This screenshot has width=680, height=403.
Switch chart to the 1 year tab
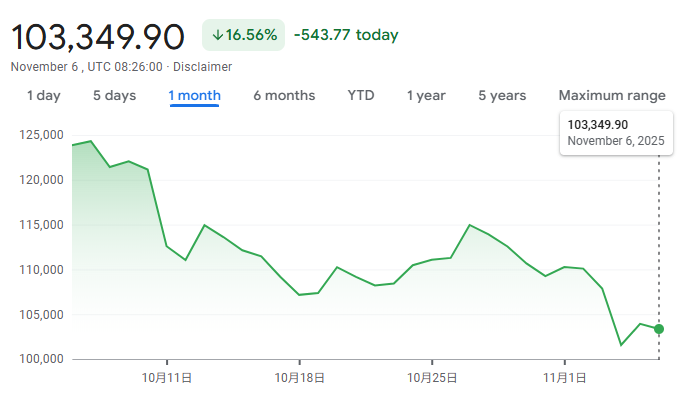[426, 96]
